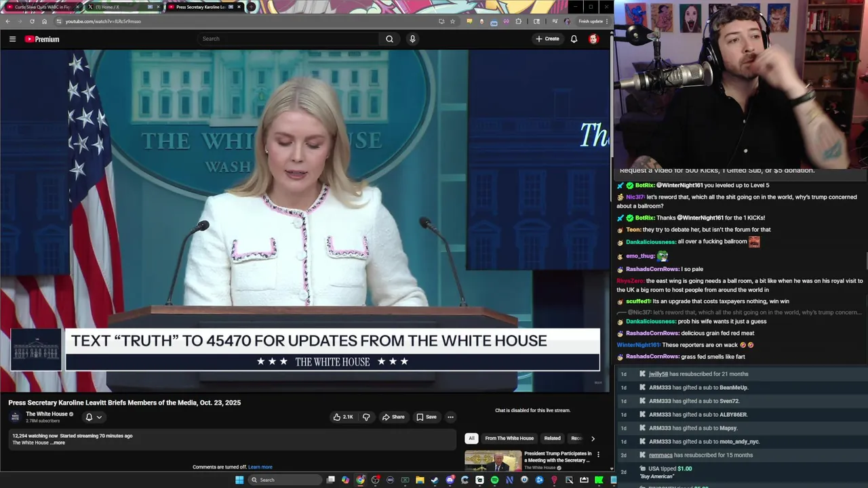This screenshot has height=488, width=868.
Task: Open options for President Trump Participates video
Action: [598, 454]
